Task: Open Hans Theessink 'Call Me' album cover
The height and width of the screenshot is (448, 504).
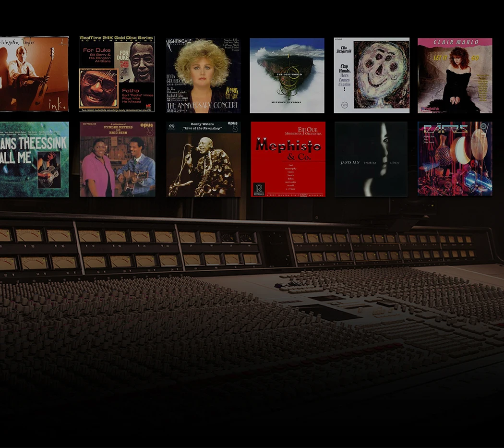Action: click(34, 159)
